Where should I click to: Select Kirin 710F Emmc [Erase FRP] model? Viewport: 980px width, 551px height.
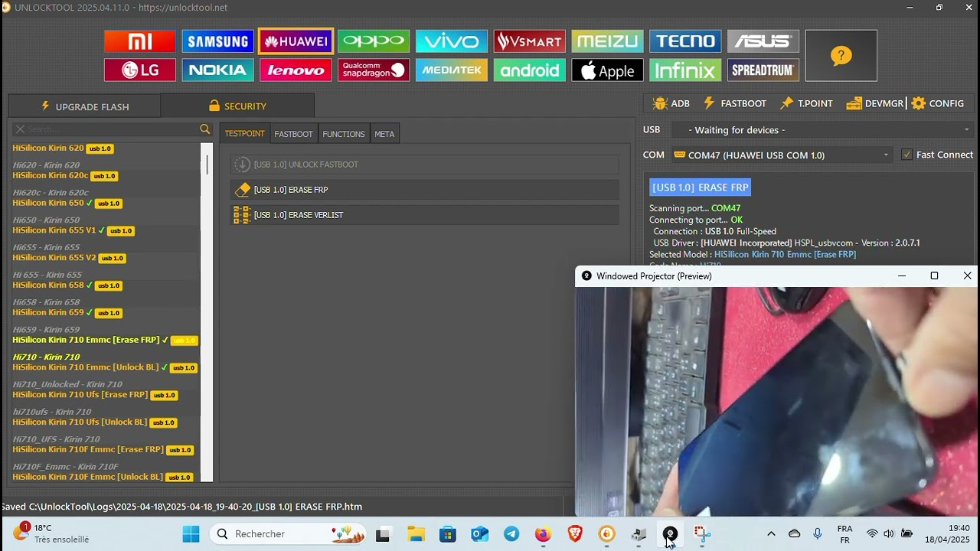[102, 450]
